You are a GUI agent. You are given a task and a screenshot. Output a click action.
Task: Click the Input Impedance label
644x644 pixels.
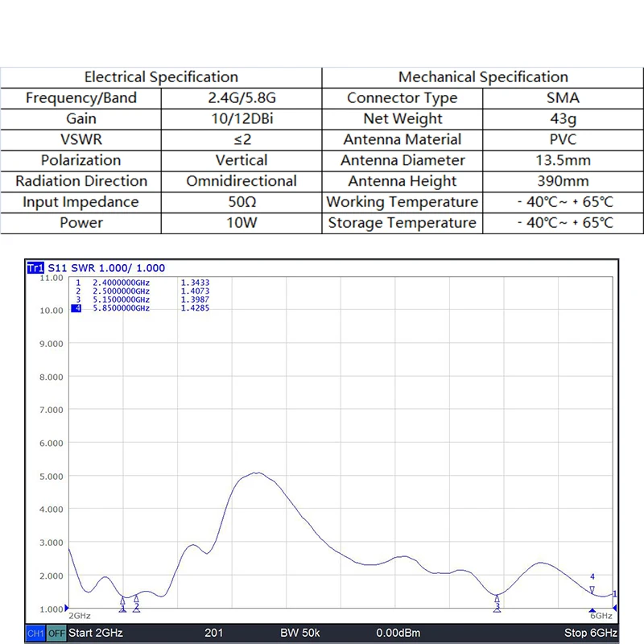tap(80, 202)
